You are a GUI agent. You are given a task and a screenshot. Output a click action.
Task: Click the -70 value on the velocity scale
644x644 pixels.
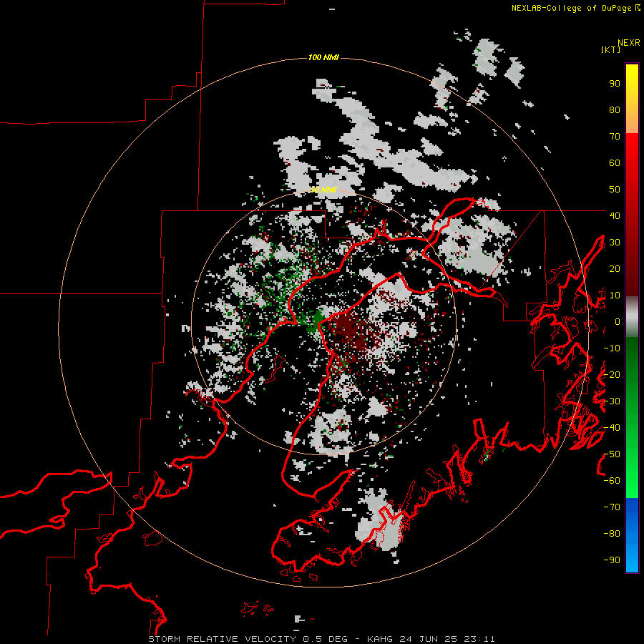612,507
